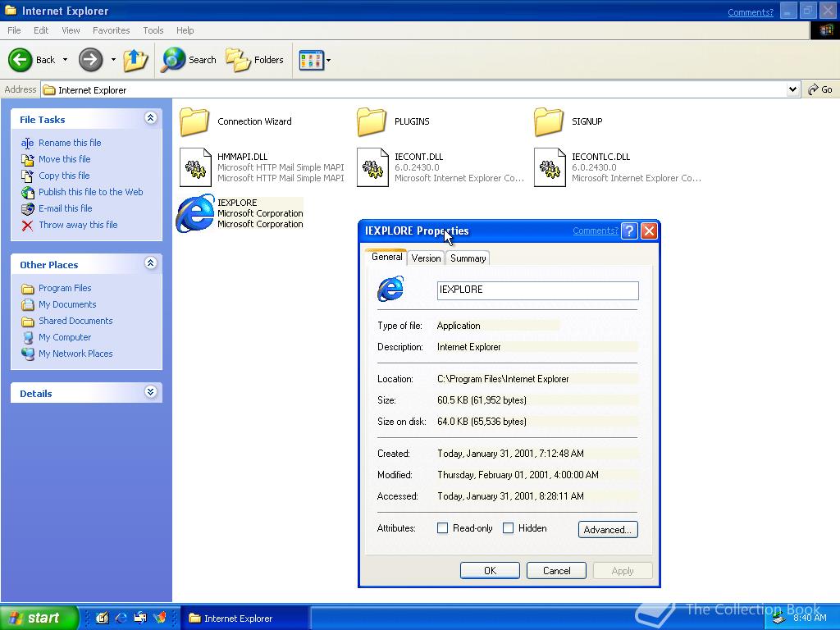Click the IE icon in Properties dialog
This screenshot has width=840, height=630.
point(390,290)
